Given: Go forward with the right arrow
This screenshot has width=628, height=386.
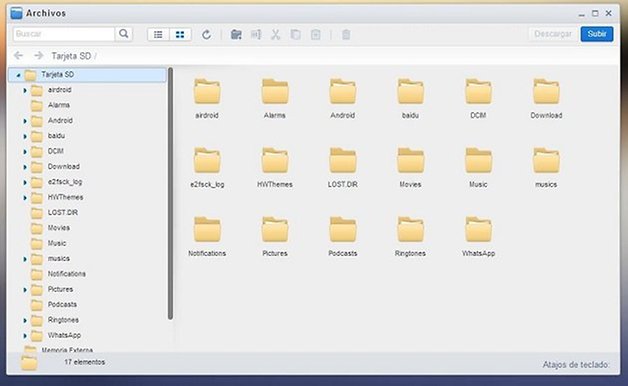Looking at the screenshot, I should [38, 55].
